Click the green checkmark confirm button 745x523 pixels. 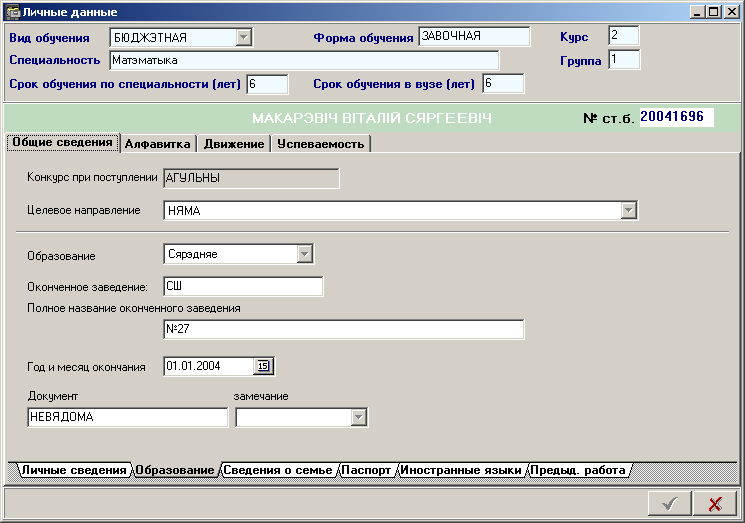click(668, 504)
